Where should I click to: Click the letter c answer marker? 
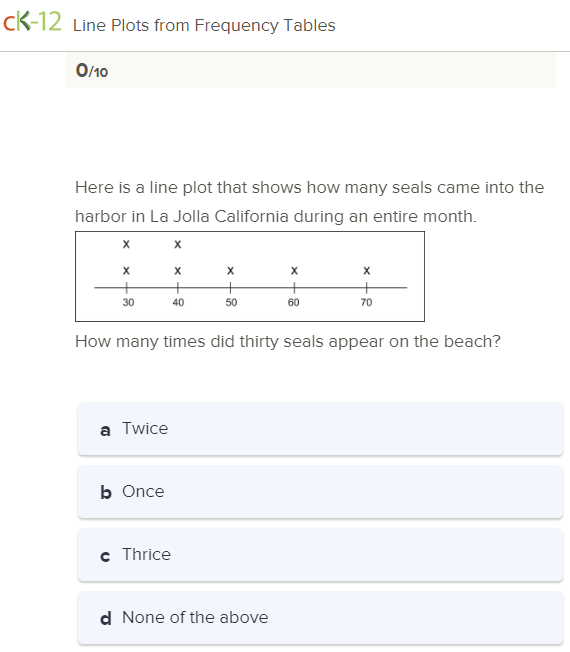tap(105, 556)
